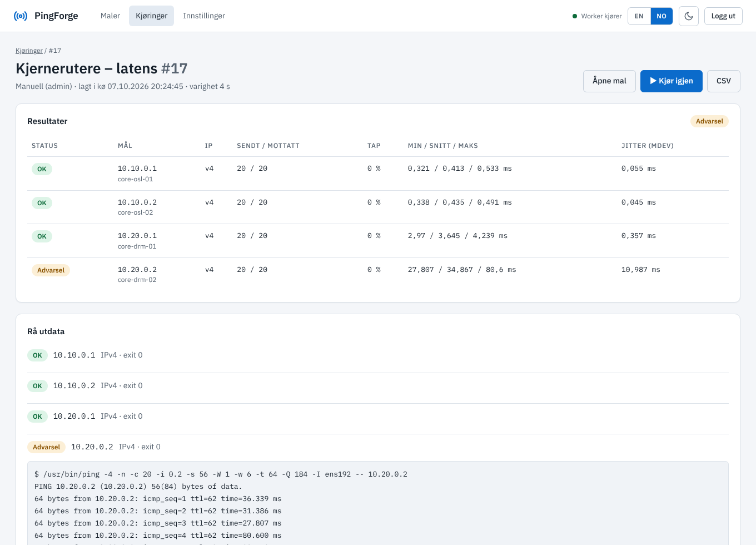Expand raw output for 10.10.0.2

[378, 386]
